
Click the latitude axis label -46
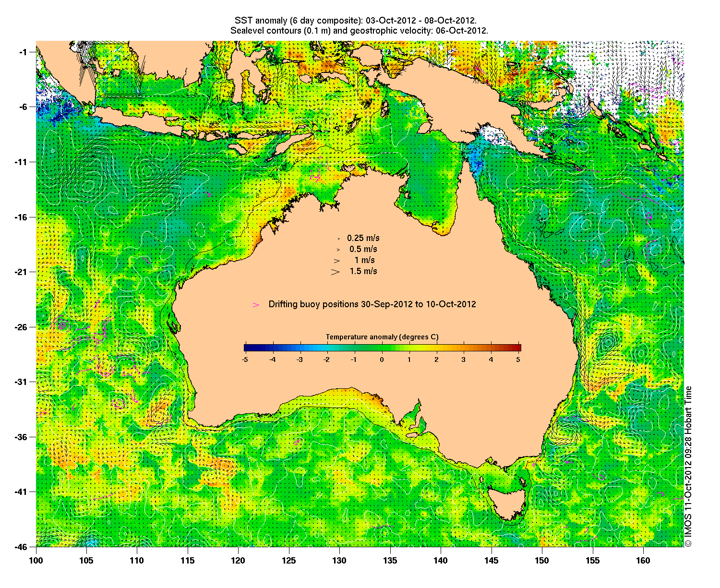21,546
